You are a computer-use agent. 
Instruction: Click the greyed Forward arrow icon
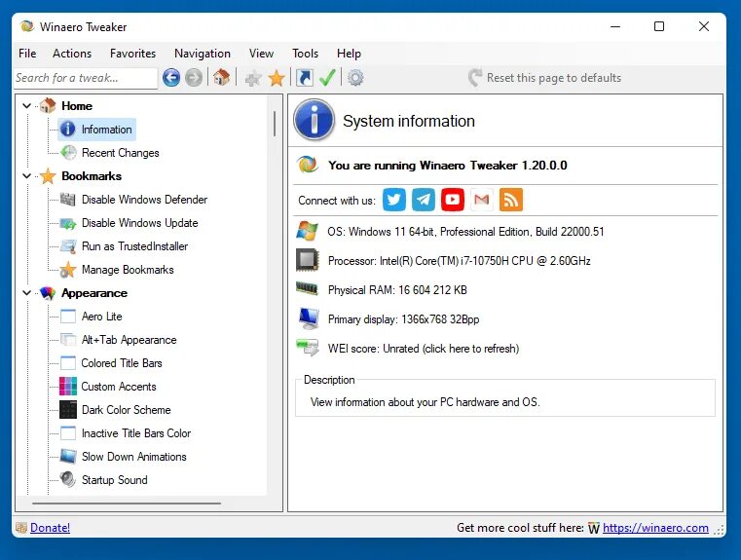(194, 78)
